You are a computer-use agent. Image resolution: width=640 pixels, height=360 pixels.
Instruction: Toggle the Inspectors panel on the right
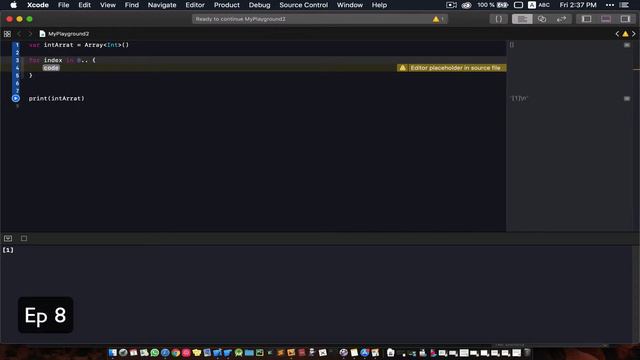[x=625, y=19]
